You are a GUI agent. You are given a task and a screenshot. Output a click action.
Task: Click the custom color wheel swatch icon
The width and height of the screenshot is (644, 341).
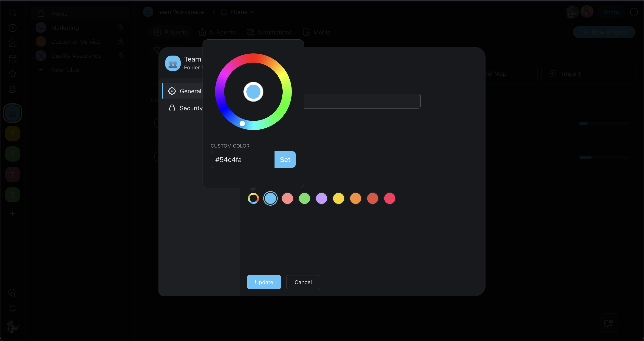pyautogui.click(x=253, y=199)
